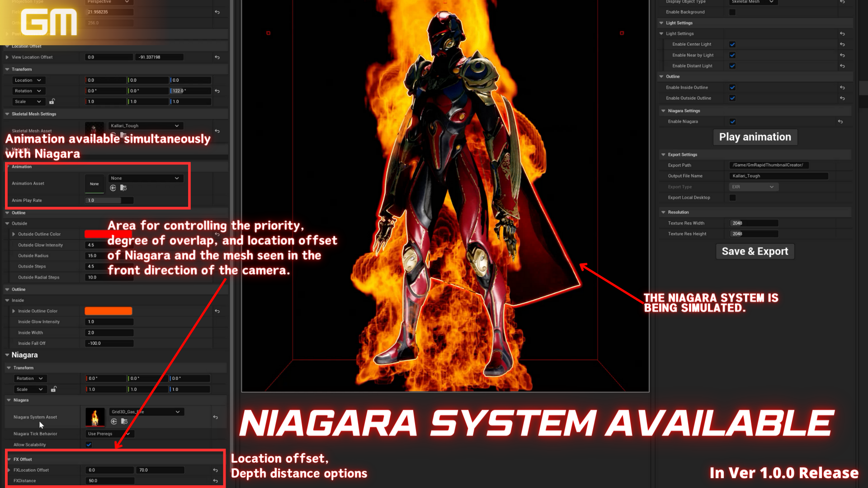Toggle the Transform Scale lock icon
Viewport: 868px width, 488px height.
click(x=52, y=102)
